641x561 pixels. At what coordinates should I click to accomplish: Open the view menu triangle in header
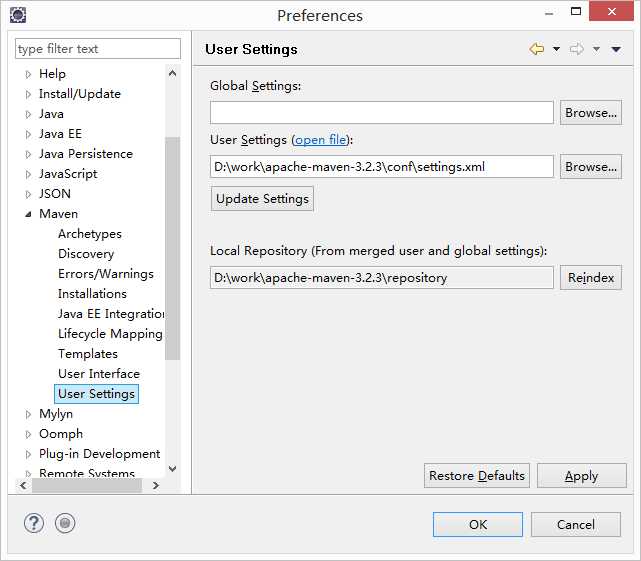point(616,49)
